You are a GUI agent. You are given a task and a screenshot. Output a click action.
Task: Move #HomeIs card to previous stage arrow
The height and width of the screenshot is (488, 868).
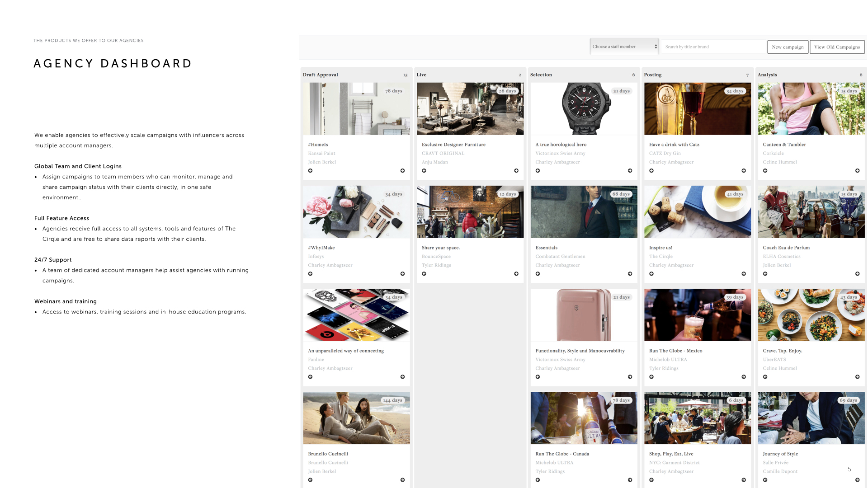pos(310,171)
